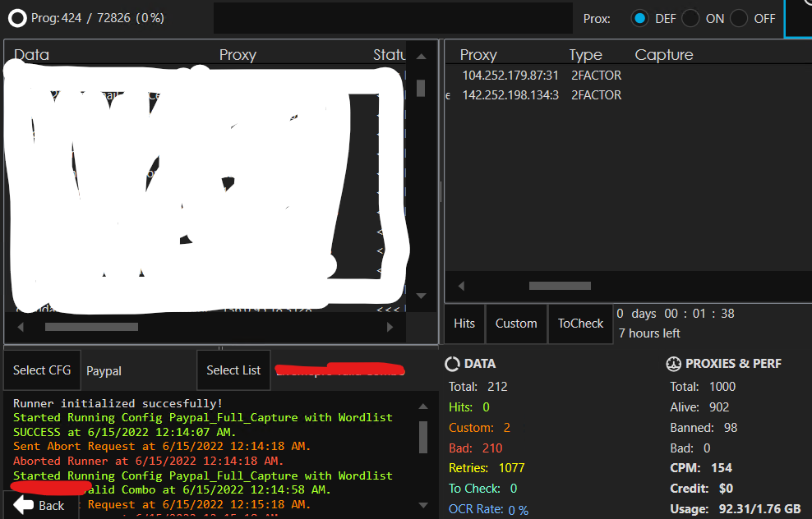Click the Total: 212 data stat
This screenshot has width=812, height=519.
click(478, 387)
